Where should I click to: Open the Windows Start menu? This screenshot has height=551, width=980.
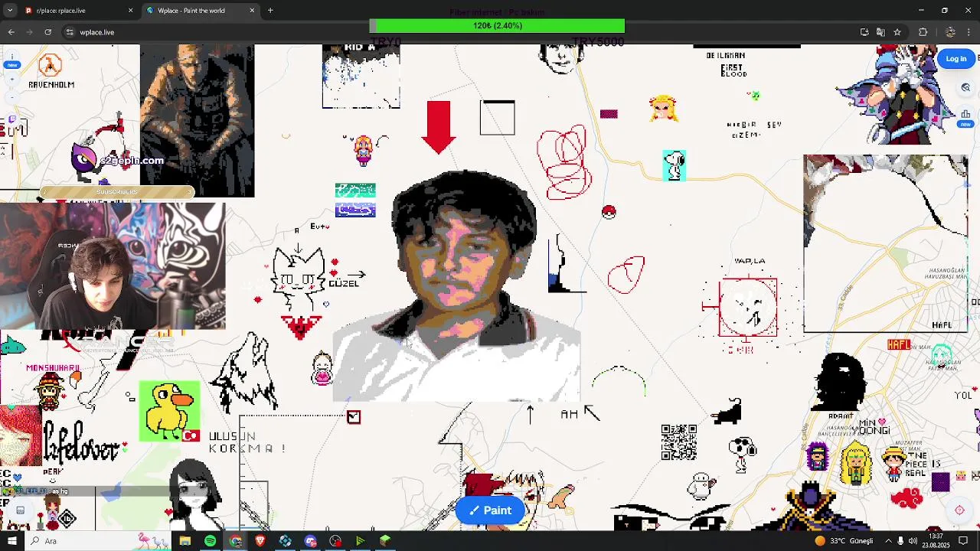tap(11, 541)
